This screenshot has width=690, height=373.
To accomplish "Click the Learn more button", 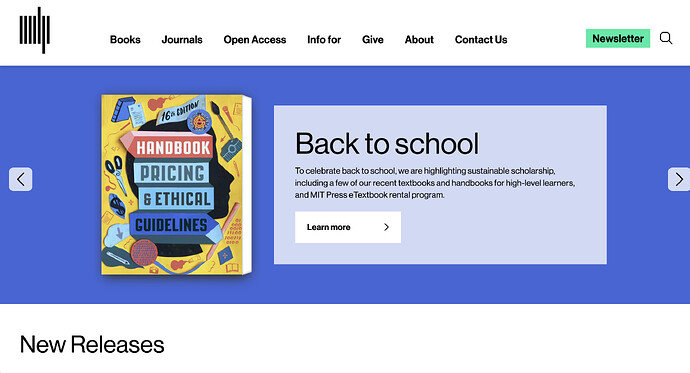I will tap(348, 227).
